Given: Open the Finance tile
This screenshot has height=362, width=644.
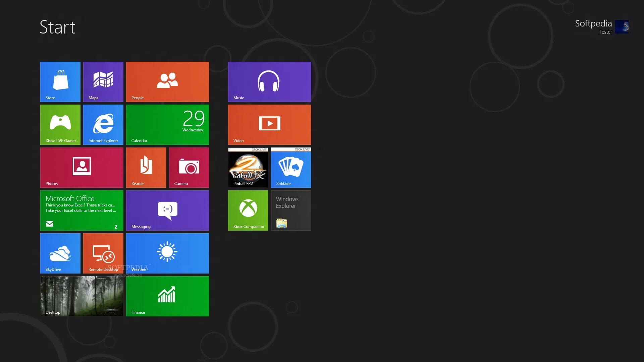Looking at the screenshot, I should [x=168, y=296].
